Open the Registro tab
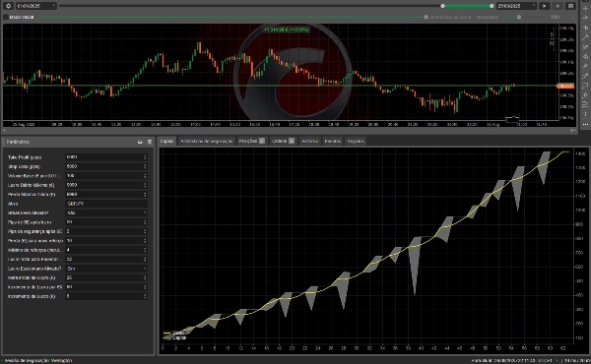Image resolution: width=591 pixels, height=364 pixels. tap(356, 141)
